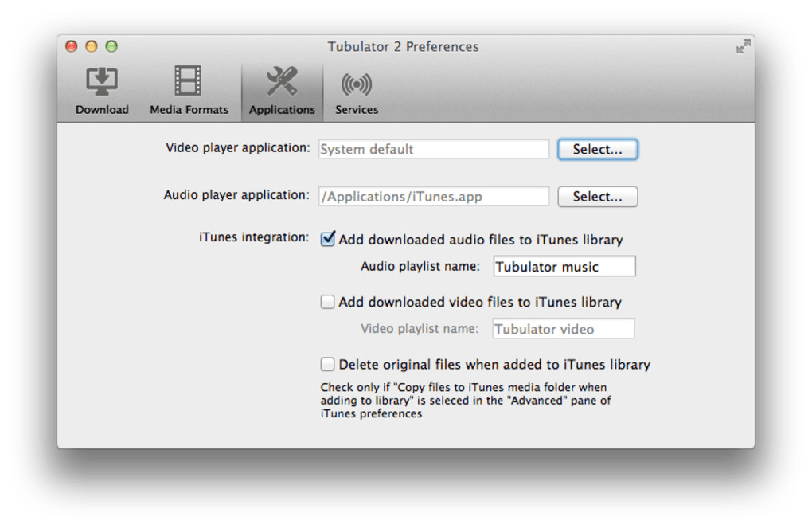812x528 pixels.
Task: Switch to the Services tab label
Action: [357, 110]
